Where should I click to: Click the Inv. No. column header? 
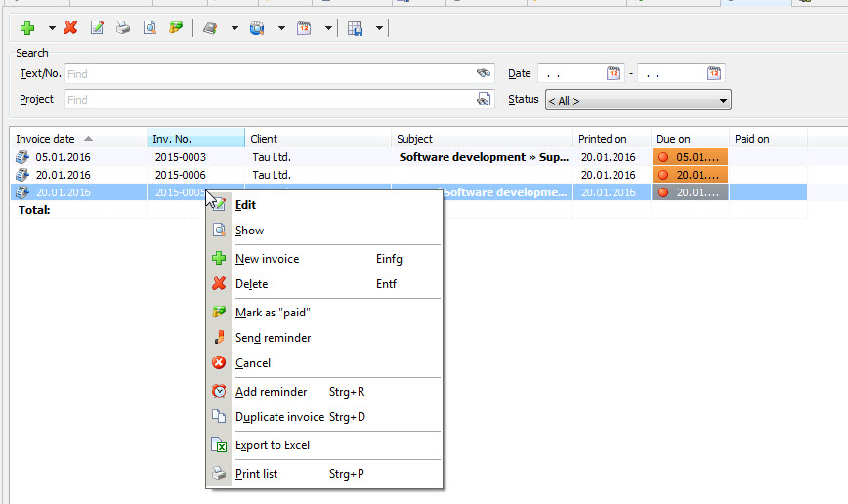(195, 139)
